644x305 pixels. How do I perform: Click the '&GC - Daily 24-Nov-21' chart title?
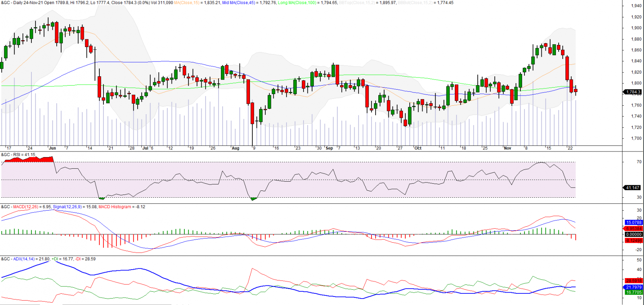[x=22, y=3]
